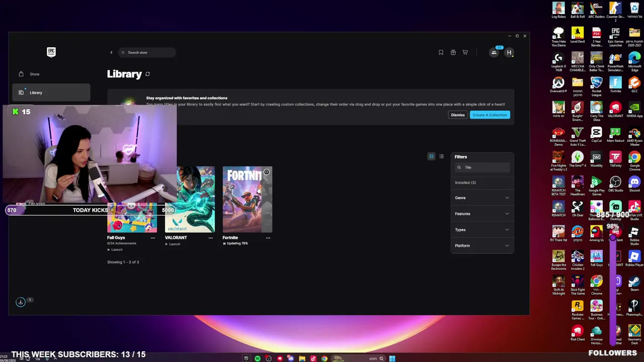Image resolution: width=644 pixels, height=362 pixels.
Task: Open Grand Theft Auto V desktop shortcut
Action: (578, 136)
